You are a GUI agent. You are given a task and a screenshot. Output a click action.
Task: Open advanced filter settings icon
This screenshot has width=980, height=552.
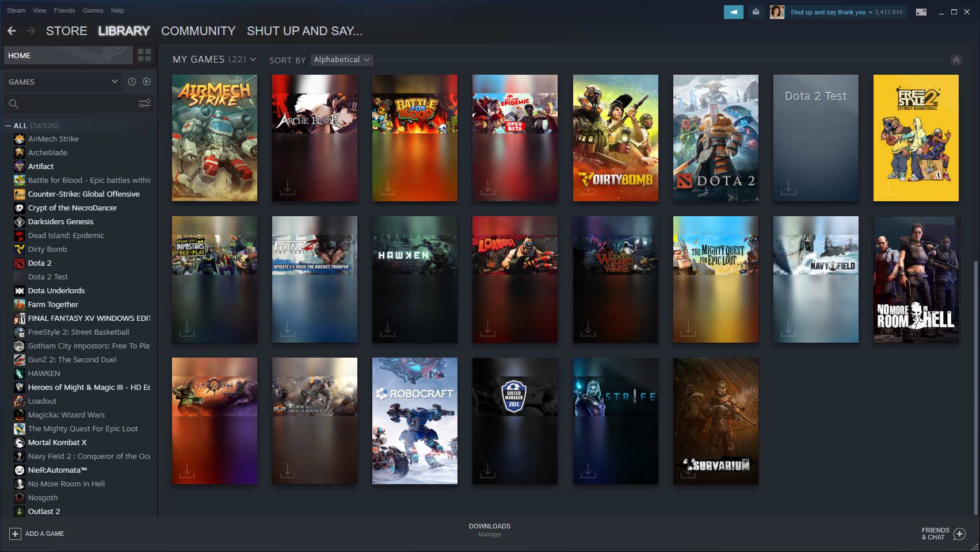tap(144, 103)
